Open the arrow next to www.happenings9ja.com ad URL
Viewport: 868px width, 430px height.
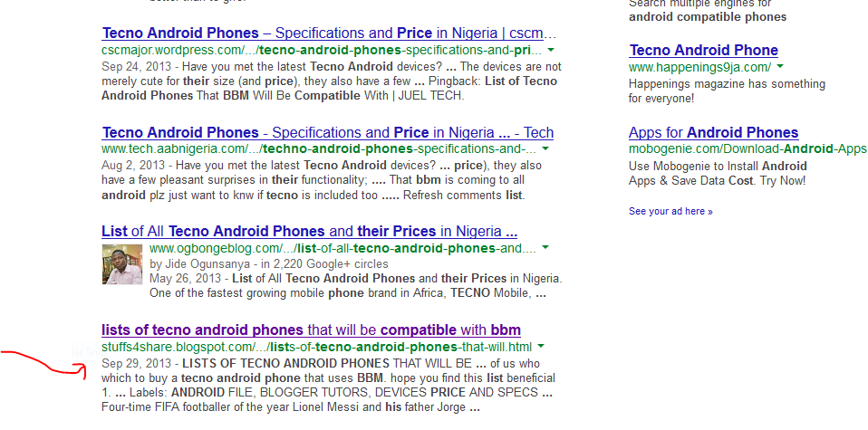pyautogui.click(x=780, y=67)
